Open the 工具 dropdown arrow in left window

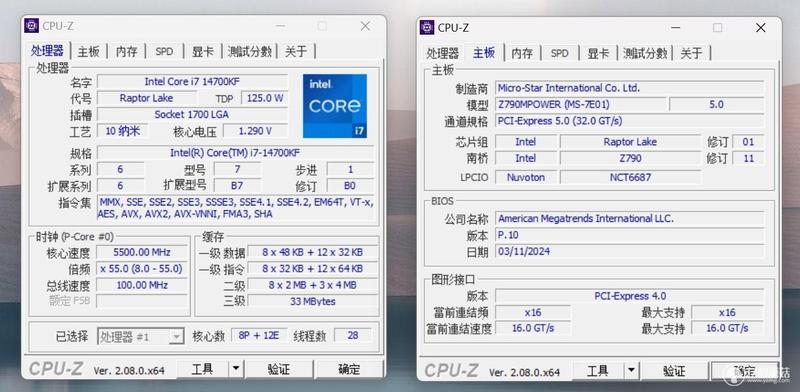(236, 369)
